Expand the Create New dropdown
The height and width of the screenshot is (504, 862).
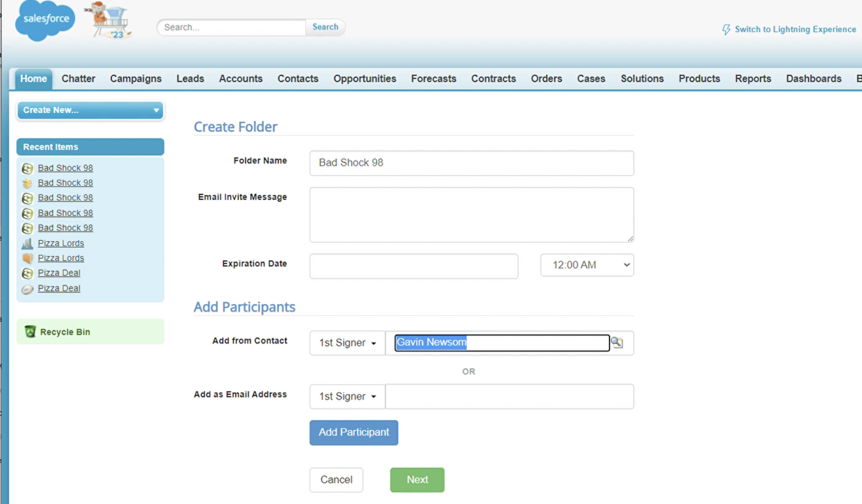pos(90,110)
